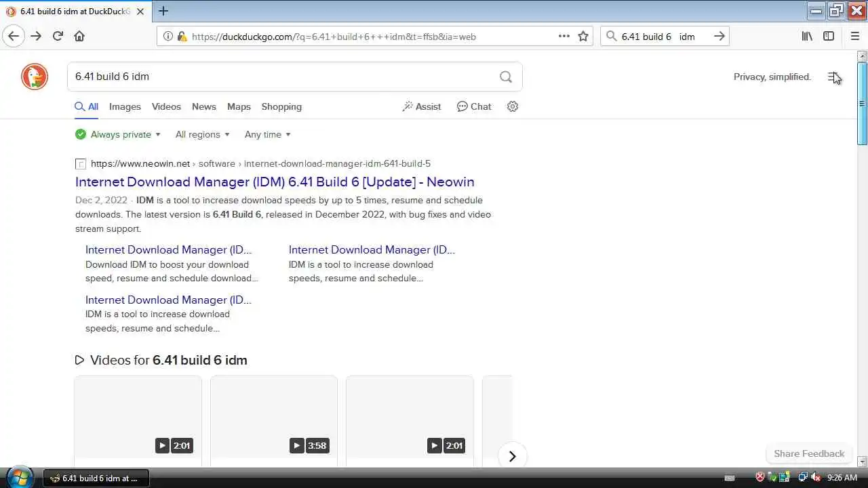Switch to the Videos tab
The image size is (868, 488).
166,106
